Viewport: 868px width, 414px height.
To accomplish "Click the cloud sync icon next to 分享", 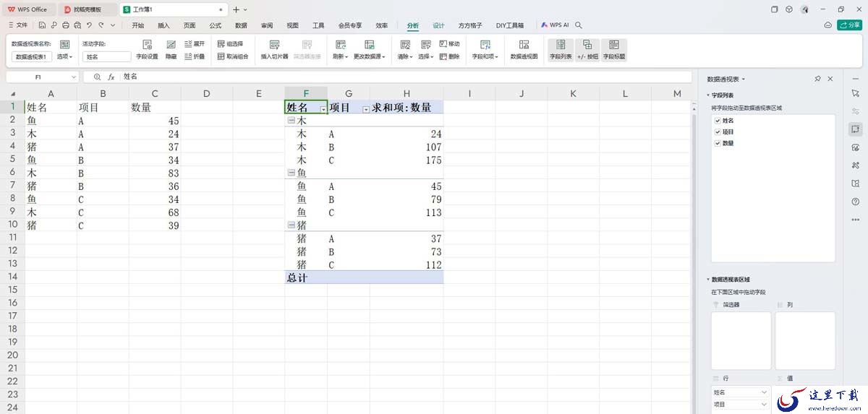I will pos(828,25).
